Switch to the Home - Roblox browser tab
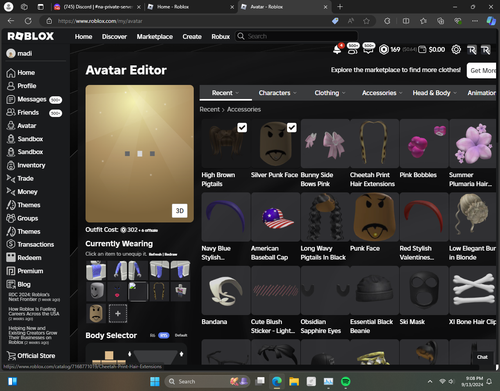This screenshot has height=391, width=500. pyautogui.click(x=191, y=7)
